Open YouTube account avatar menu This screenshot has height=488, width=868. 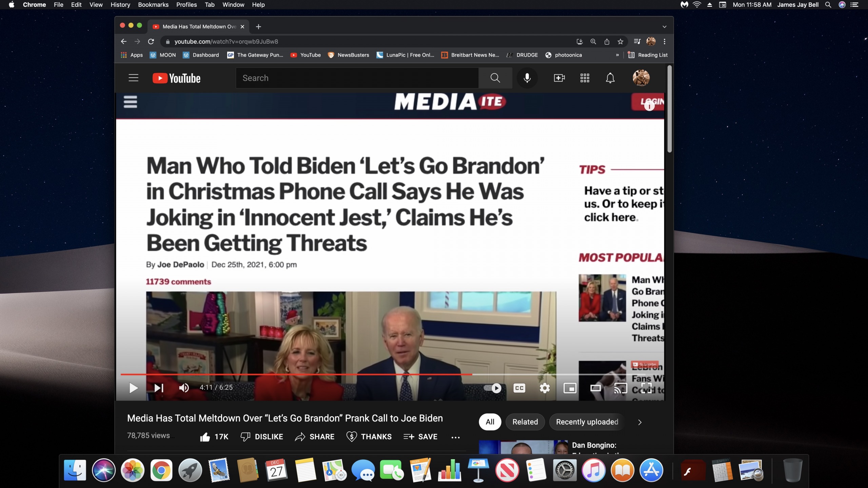pos(641,78)
